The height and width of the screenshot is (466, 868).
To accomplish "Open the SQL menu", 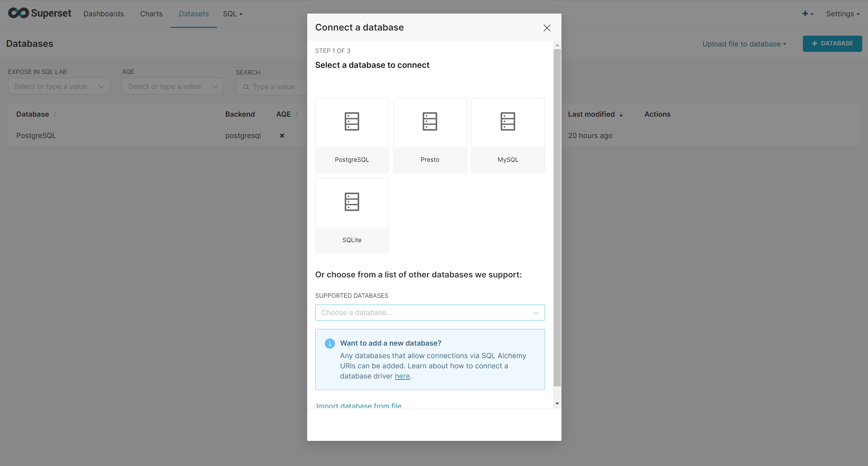I will (233, 14).
